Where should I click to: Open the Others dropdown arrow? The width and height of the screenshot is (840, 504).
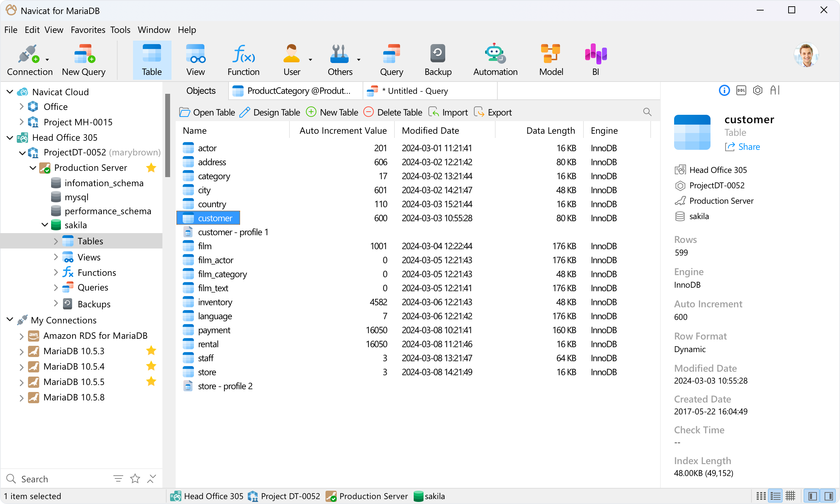[359, 60]
